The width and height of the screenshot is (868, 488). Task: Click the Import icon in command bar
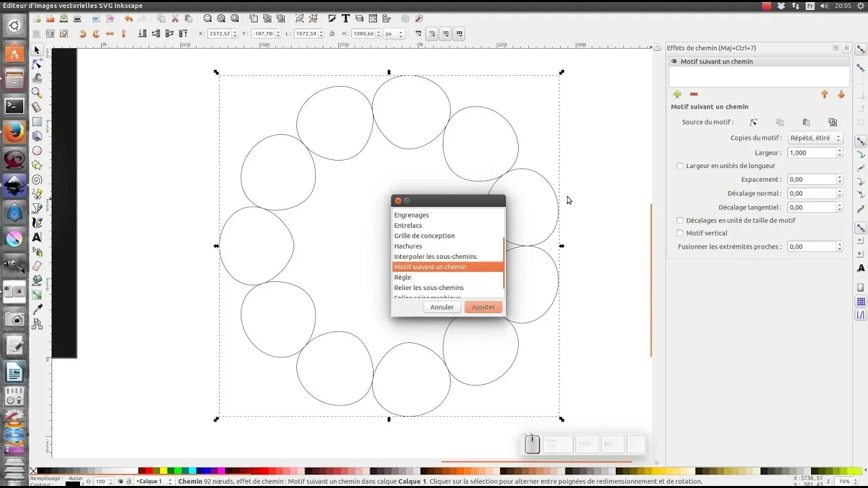point(96,18)
